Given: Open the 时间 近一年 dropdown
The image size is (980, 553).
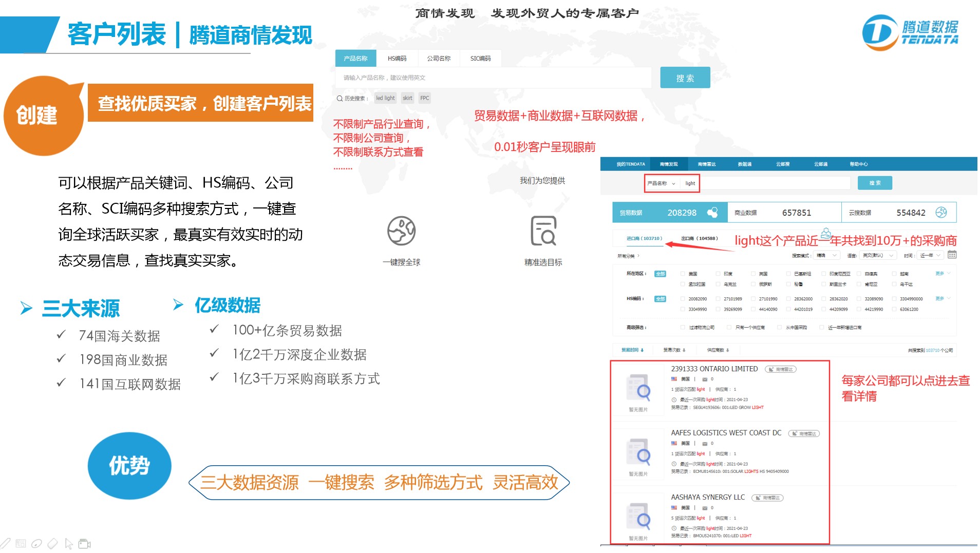Looking at the screenshot, I should point(930,255).
